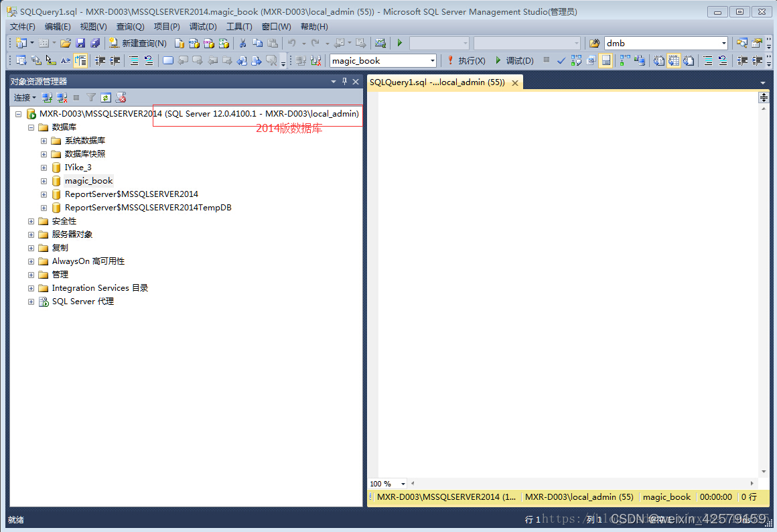Toggle Include Actual Execution Plan
The image size is (777, 532).
[x=625, y=60]
